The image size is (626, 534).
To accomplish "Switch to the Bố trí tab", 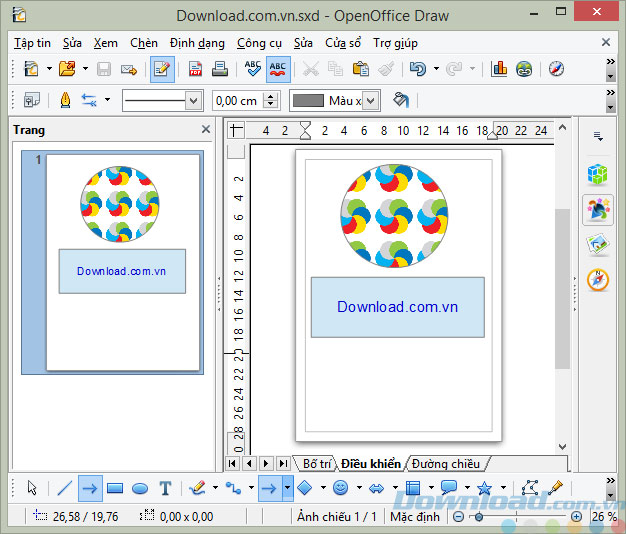I will coord(317,464).
